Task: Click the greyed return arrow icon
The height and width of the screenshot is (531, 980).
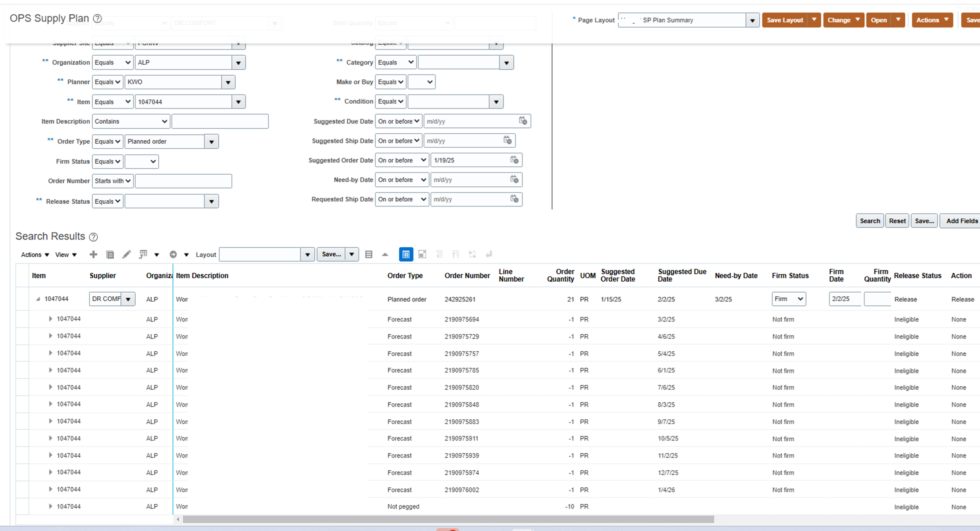Action: 489,254
